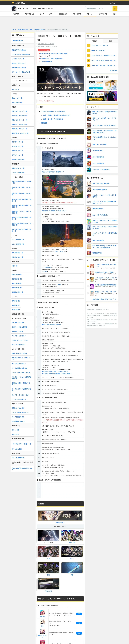This screenshot has height=644, width=129.
Task: Click the G8 Jobs ゲームクリエイター求む banner
Action: click(x=102, y=85)
